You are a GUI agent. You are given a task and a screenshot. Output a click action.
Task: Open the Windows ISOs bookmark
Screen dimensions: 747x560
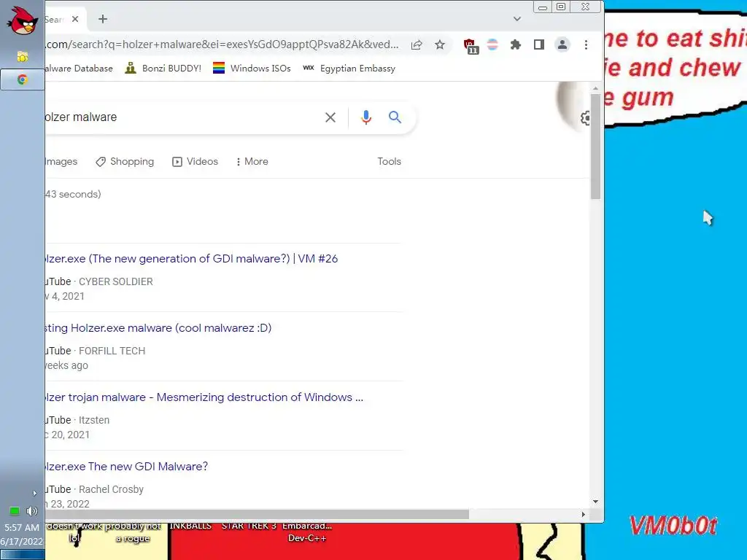tap(252, 68)
